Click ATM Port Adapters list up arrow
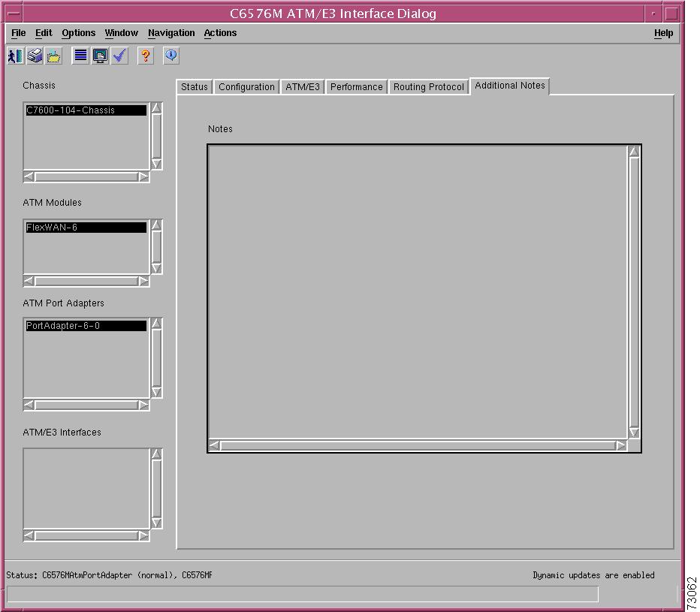This screenshot has height=612, width=700. tap(156, 324)
